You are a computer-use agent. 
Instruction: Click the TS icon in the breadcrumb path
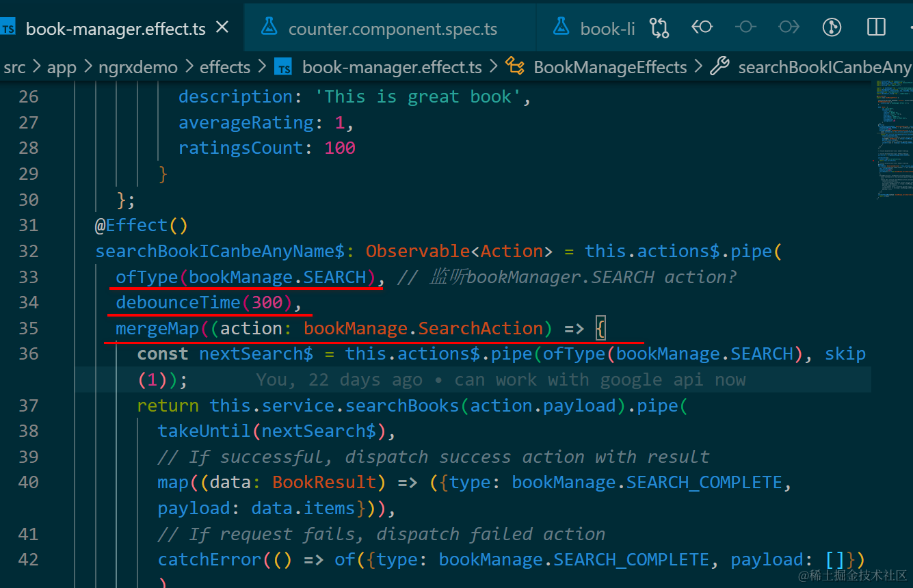283,67
